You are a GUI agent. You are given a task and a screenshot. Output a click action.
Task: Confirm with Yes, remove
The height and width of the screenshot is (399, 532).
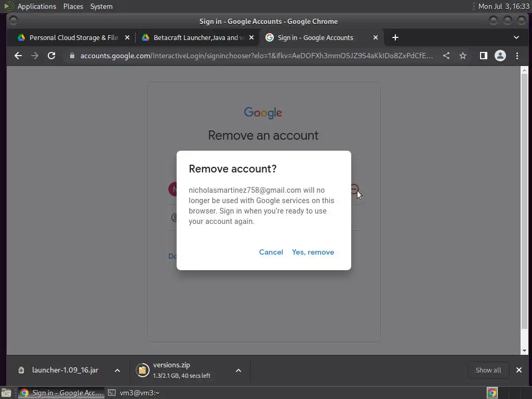[x=313, y=252]
